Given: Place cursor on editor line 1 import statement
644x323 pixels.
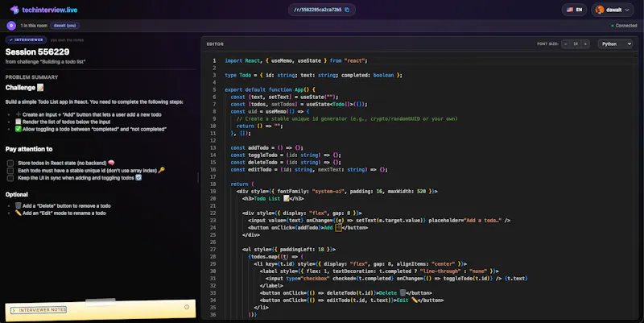Looking at the screenshot, I should (x=296, y=60).
